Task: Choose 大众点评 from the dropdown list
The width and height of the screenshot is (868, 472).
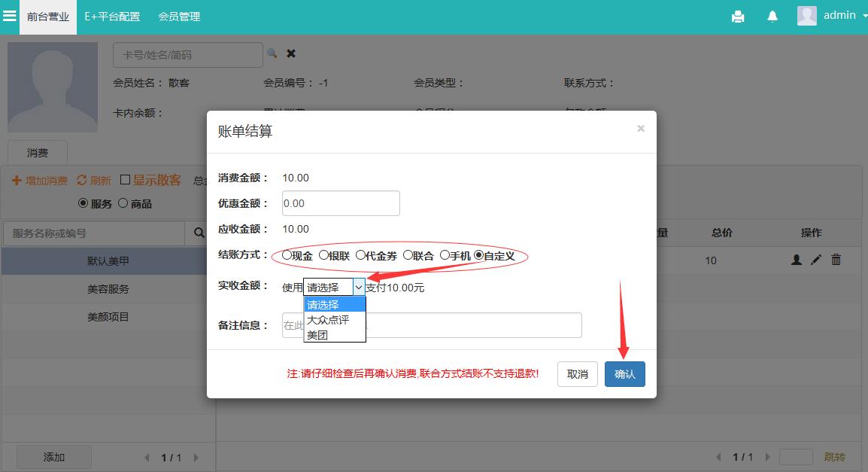Action: click(328, 320)
